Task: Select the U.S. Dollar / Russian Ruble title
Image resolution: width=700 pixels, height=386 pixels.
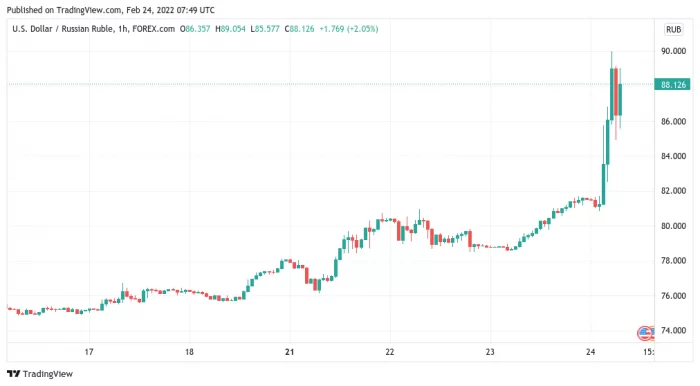Action: 62,29
